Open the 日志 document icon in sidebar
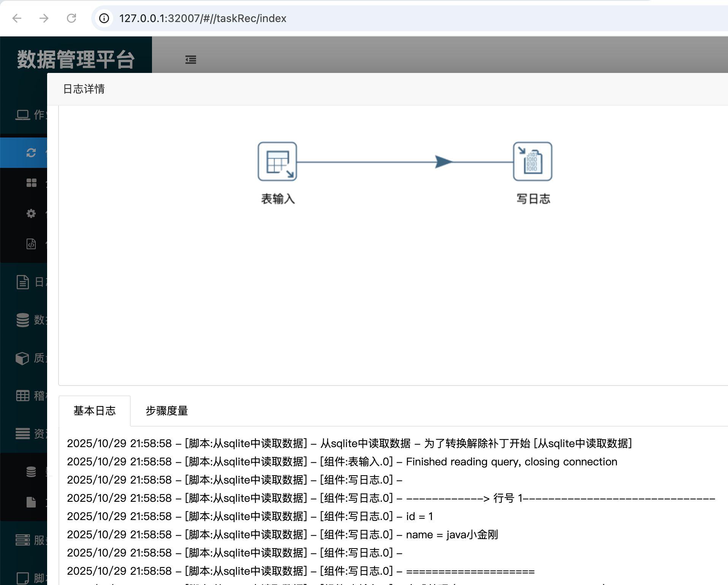The height and width of the screenshot is (585, 728). pyautogui.click(x=23, y=282)
